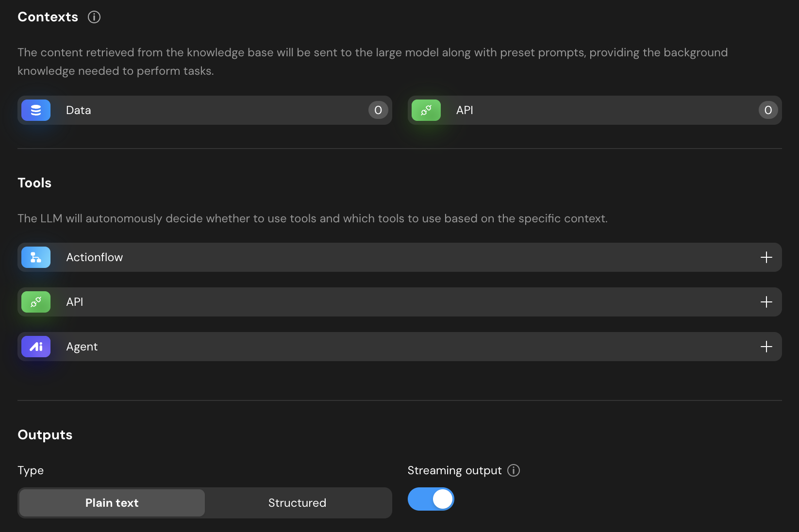Click the Data count badge showing 0
799x532 pixels.
pyautogui.click(x=378, y=110)
